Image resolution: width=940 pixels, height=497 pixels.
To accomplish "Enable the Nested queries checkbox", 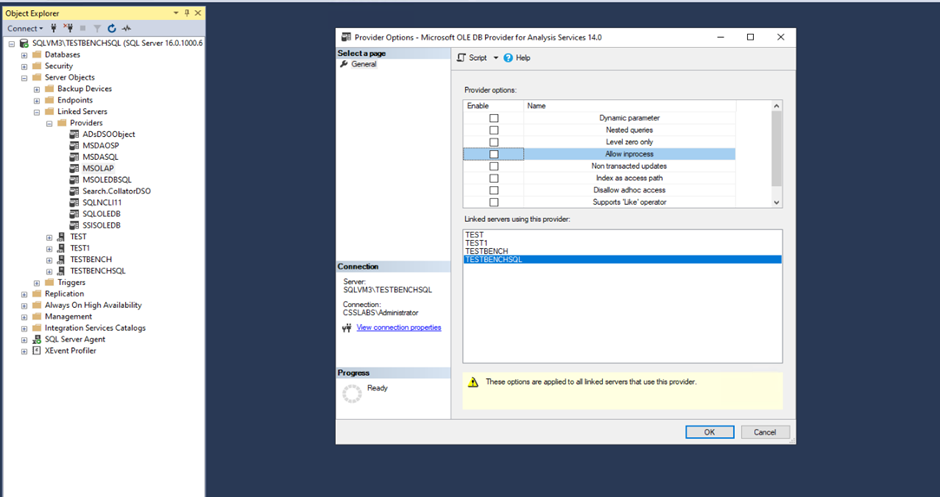I will 494,130.
